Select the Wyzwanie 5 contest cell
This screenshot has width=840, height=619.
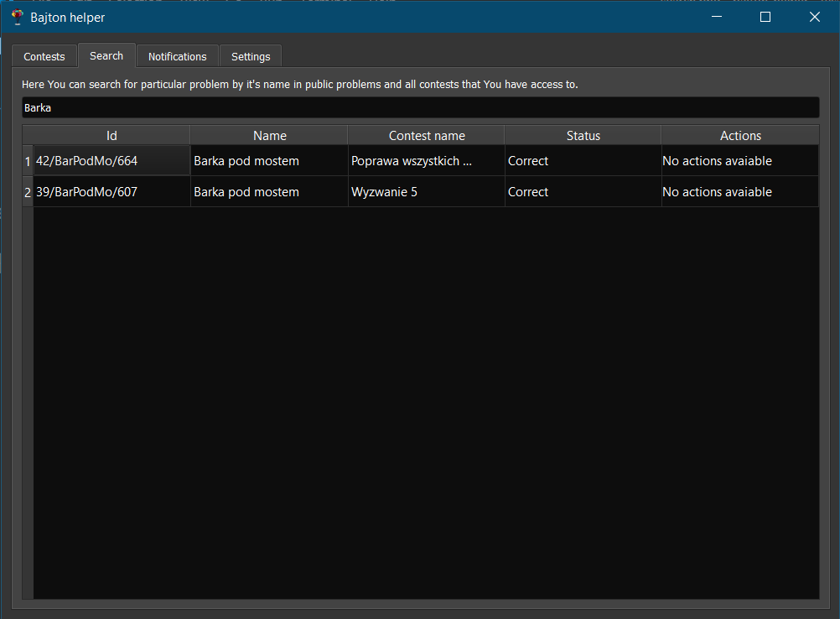(x=427, y=192)
